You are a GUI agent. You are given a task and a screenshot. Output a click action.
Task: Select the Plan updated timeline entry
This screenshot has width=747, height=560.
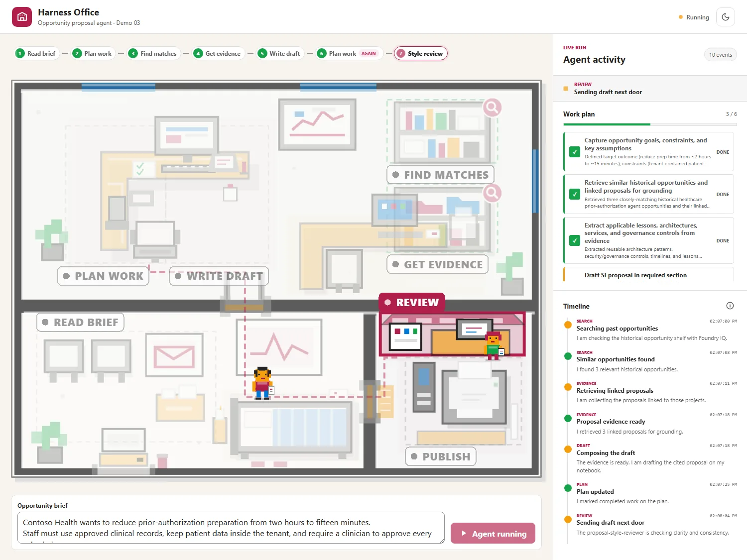[x=650, y=493]
